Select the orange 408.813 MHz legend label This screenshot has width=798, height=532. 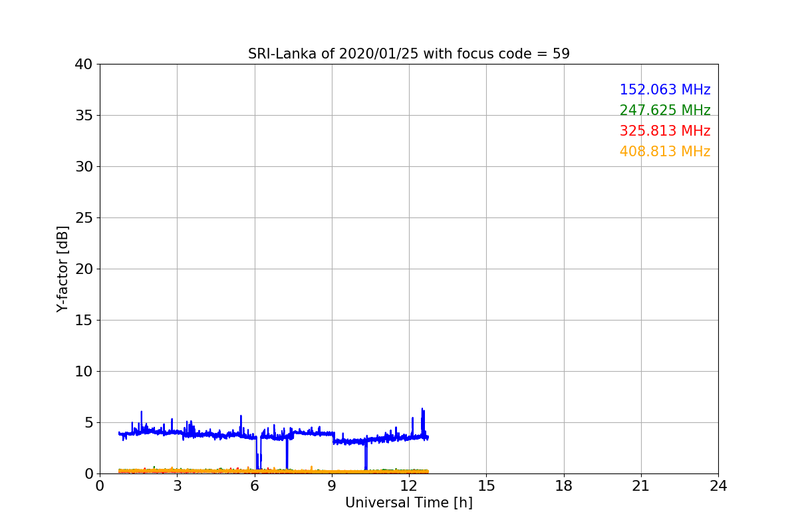click(x=665, y=152)
